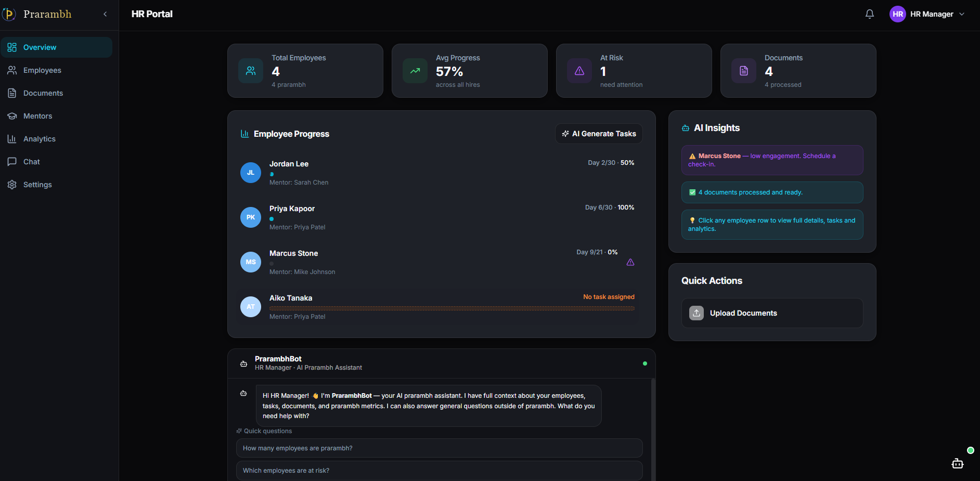Go to the Employees section
Image resolution: width=980 pixels, height=481 pixels.
(x=56, y=70)
